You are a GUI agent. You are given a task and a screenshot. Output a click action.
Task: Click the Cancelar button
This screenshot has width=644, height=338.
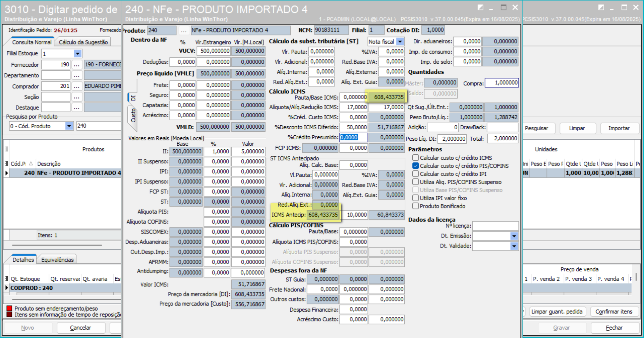point(80,328)
